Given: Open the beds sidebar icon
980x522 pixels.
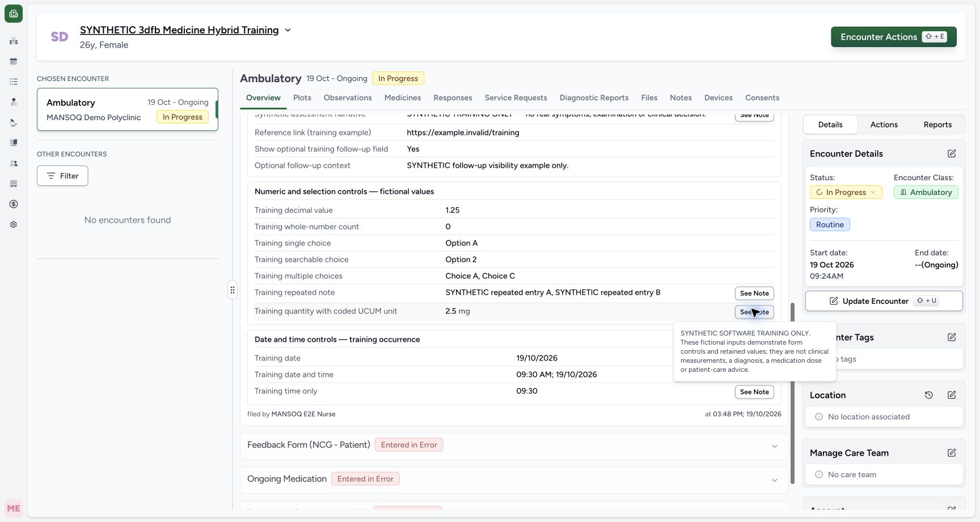Looking at the screenshot, I should pyautogui.click(x=14, y=184).
